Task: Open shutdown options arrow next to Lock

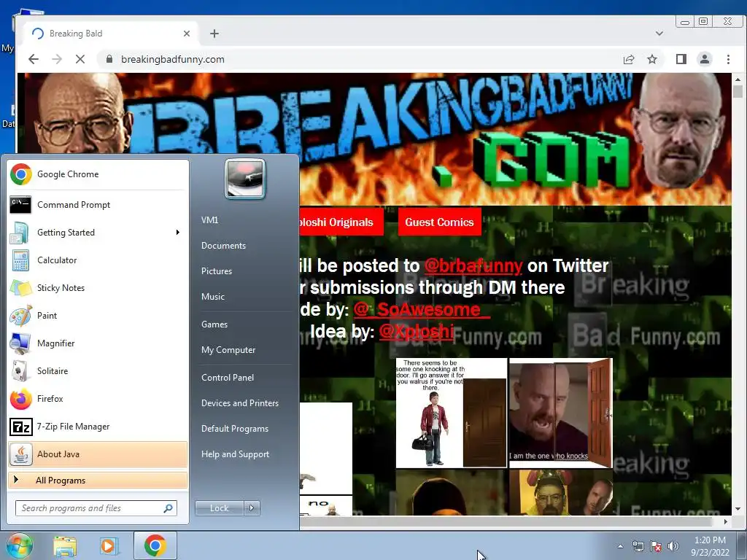Action: 252,508
